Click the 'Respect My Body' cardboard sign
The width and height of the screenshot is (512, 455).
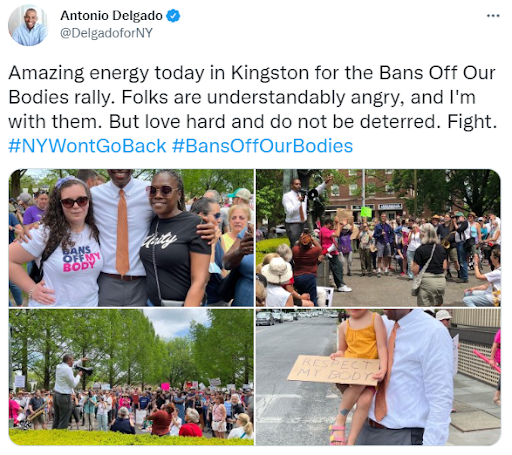pos(334,370)
